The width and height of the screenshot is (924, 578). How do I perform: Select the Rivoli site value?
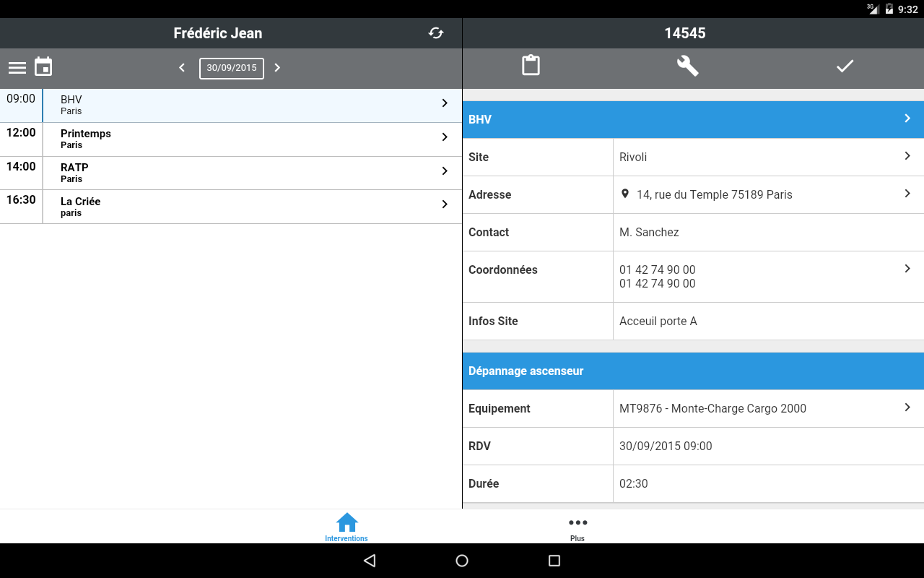[x=633, y=157]
